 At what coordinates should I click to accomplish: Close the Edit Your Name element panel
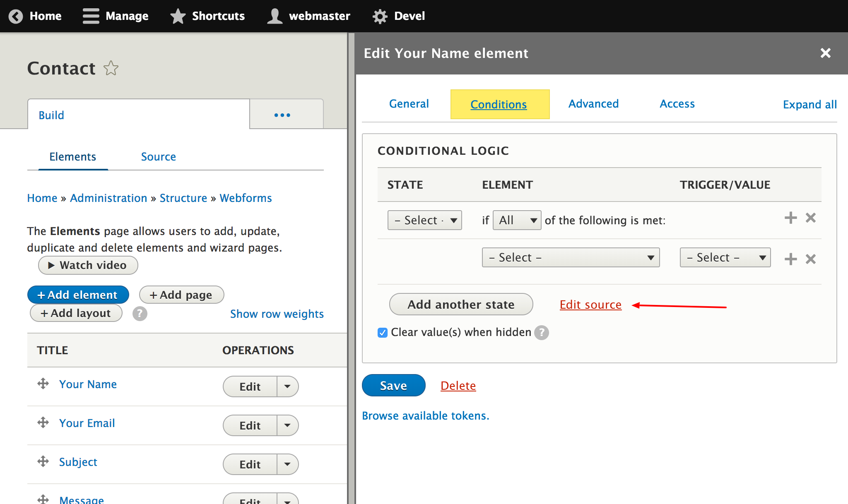[x=825, y=53]
